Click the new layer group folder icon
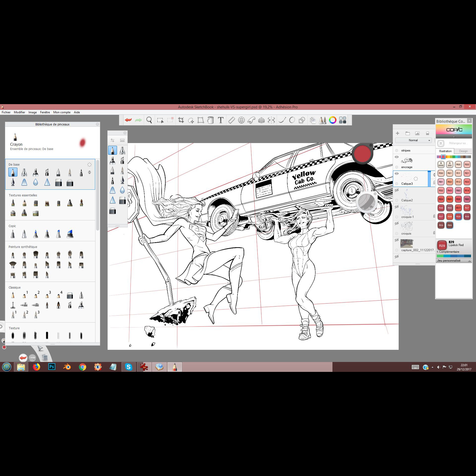This screenshot has width=476, height=476. coord(408,133)
